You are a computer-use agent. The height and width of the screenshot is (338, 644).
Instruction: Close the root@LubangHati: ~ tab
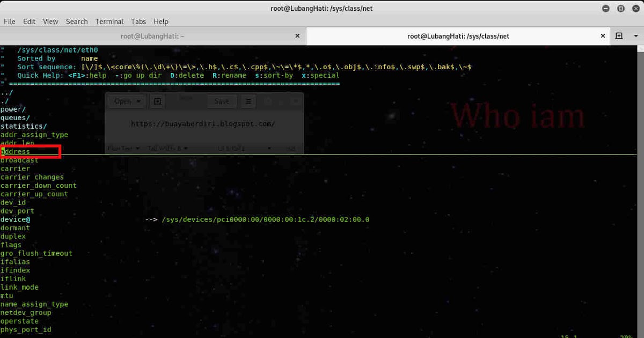pos(298,36)
